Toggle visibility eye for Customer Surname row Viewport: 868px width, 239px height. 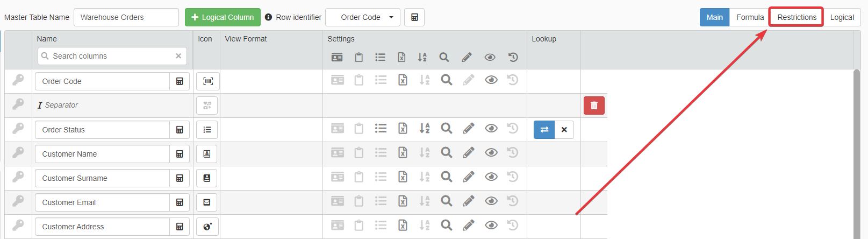(491, 177)
